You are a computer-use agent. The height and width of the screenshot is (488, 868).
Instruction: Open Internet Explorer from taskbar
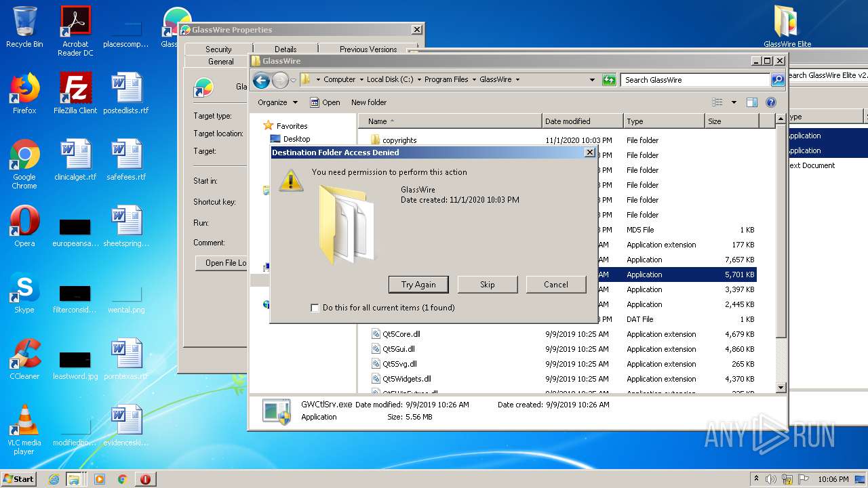54,479
